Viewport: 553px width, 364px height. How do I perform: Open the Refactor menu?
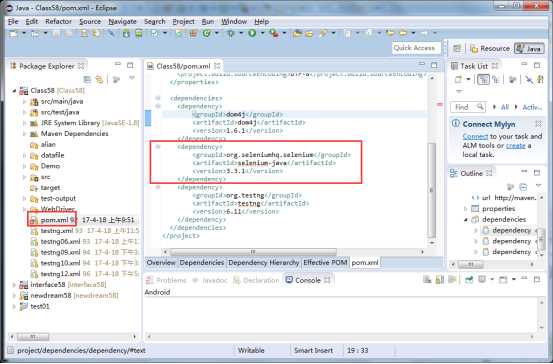coord(58,22)
